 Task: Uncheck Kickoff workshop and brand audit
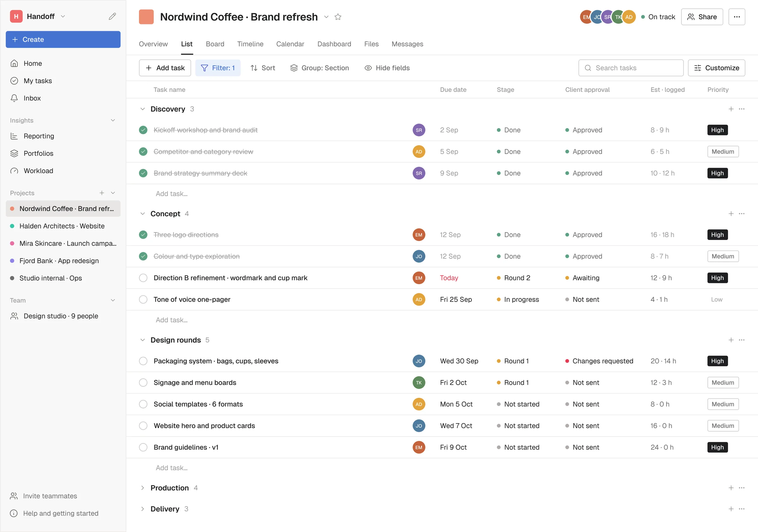pos(143,130)
